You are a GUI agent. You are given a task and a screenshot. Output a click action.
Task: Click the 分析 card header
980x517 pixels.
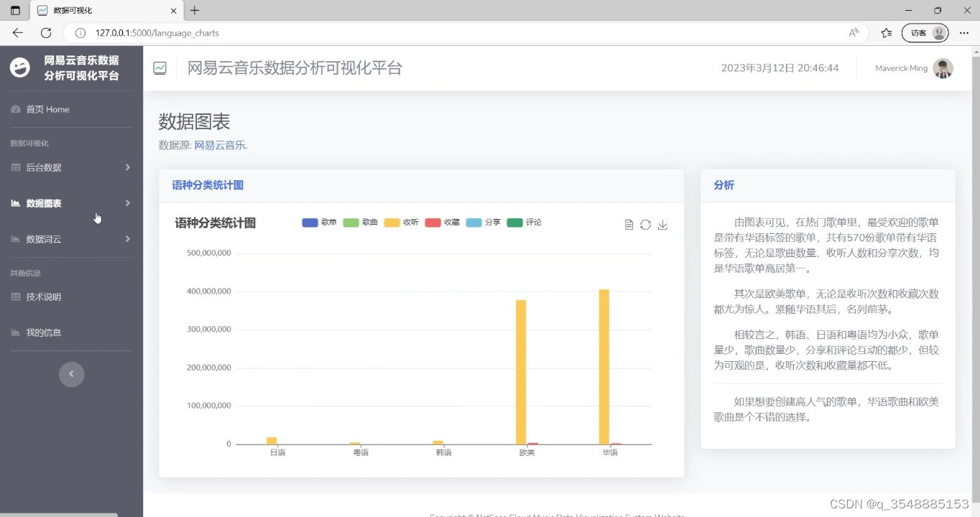(828, 185)
